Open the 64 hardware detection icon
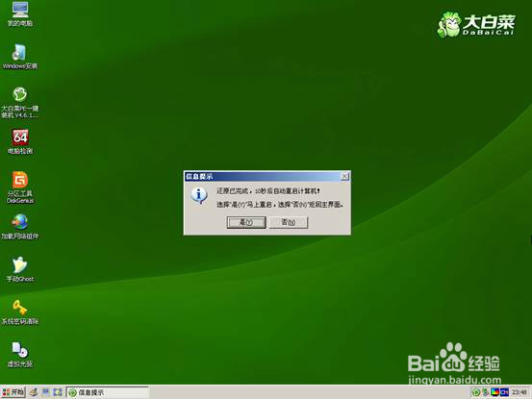The height and width of the screenshot is (399, 532). [20, 141]
